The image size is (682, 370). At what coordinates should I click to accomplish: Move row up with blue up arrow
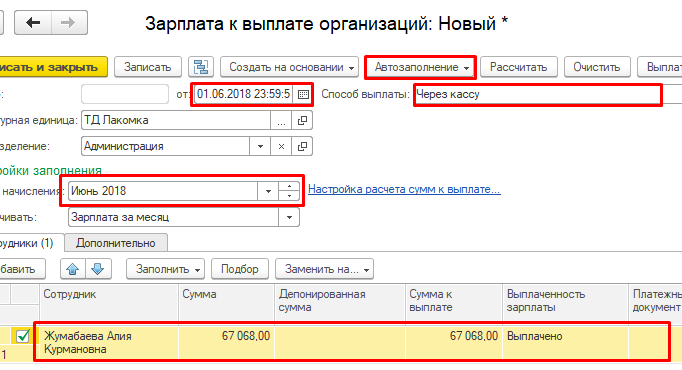click(x=73, y=269)
